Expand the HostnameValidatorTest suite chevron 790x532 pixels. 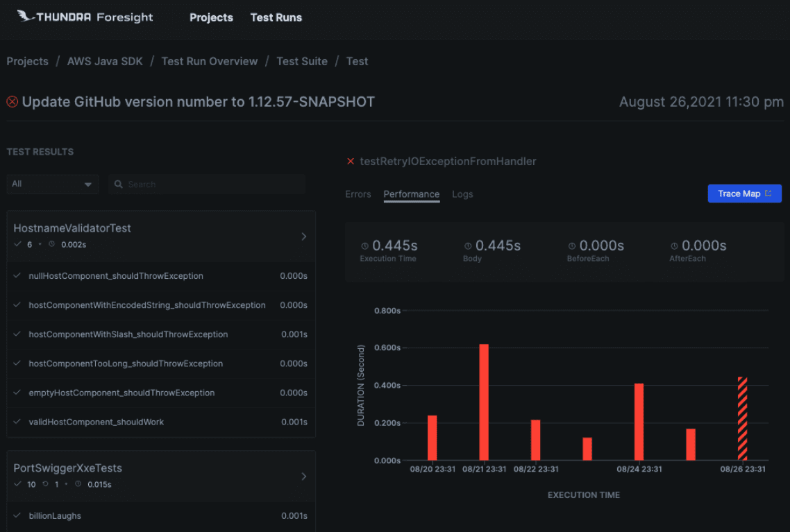click(x=304, y=236)
